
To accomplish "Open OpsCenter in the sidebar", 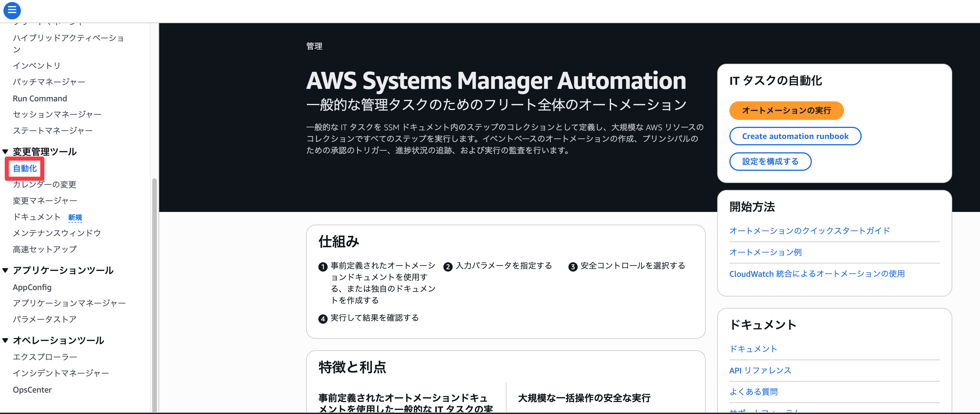I will coord(32,390).
